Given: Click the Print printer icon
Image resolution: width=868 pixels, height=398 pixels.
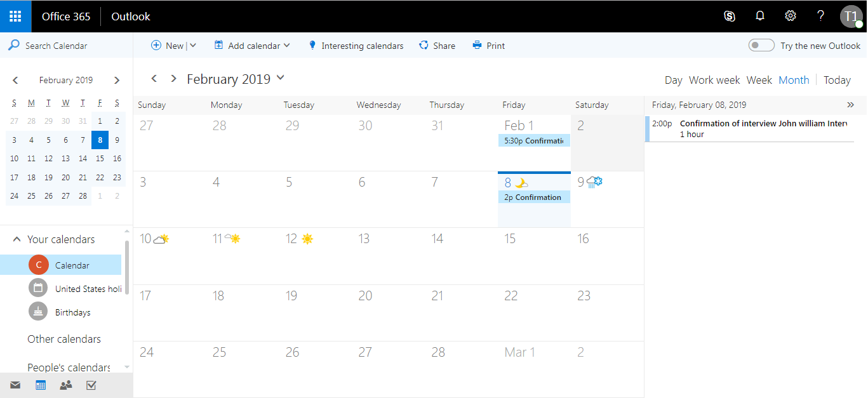Looking at the screenshot, I should pos(477,45).
